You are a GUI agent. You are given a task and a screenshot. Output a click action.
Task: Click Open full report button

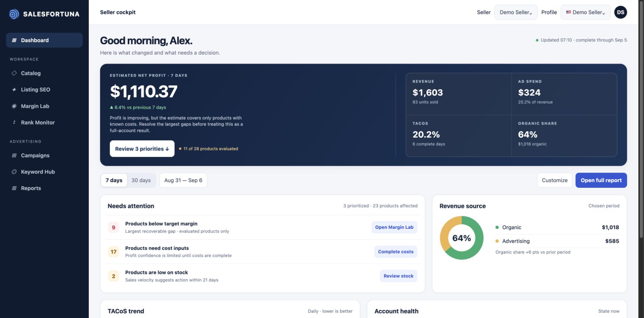pos(601,180)
